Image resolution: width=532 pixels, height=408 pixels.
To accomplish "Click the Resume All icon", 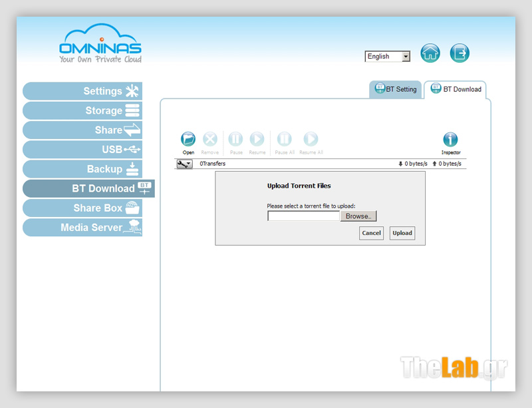I will [x=311, y=139].
